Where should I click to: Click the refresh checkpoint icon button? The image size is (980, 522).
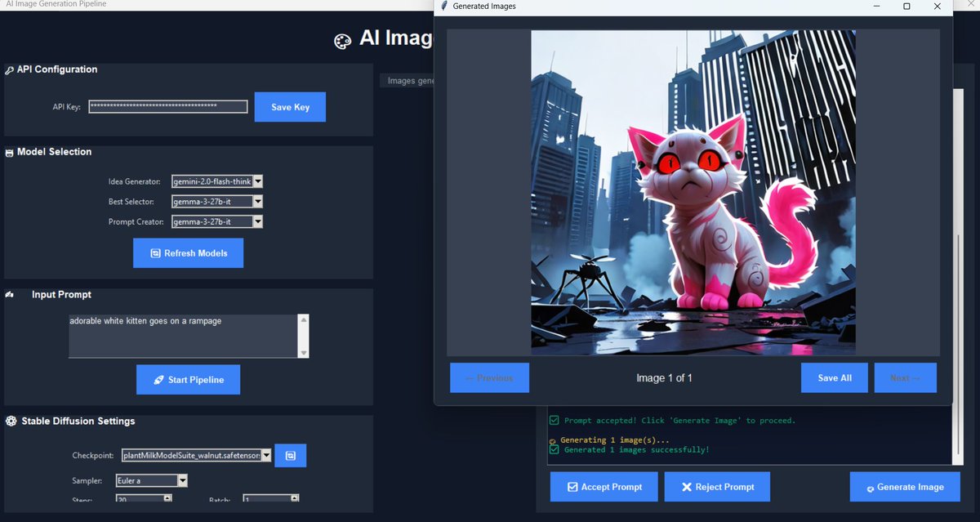pyautogui.click(x=290, y=455)
